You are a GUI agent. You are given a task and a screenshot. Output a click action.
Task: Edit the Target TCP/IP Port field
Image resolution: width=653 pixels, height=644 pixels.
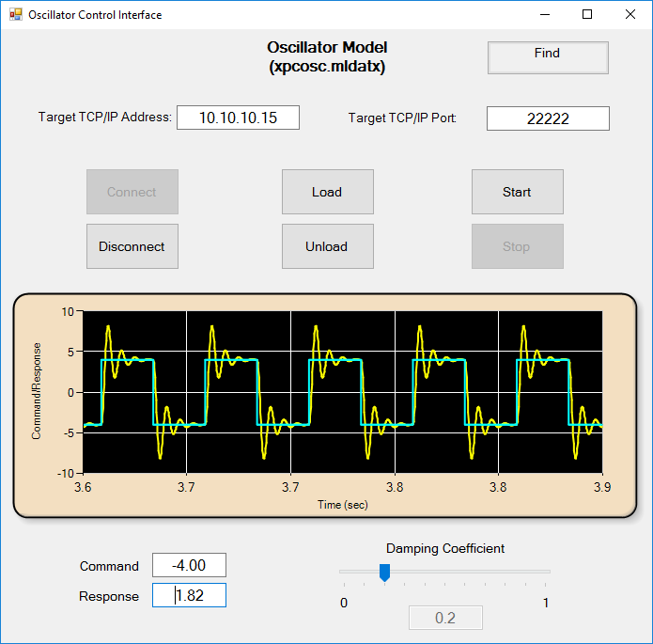[548, 118]
